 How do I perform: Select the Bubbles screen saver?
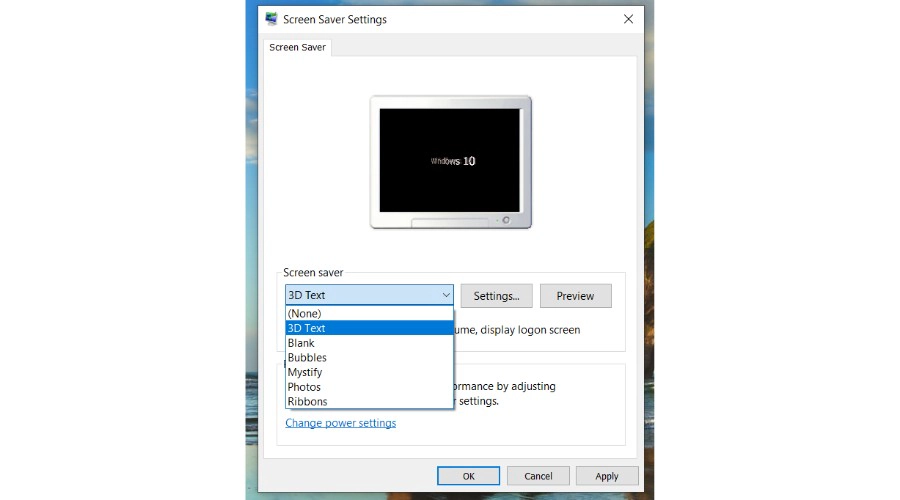tap(369, 357)
